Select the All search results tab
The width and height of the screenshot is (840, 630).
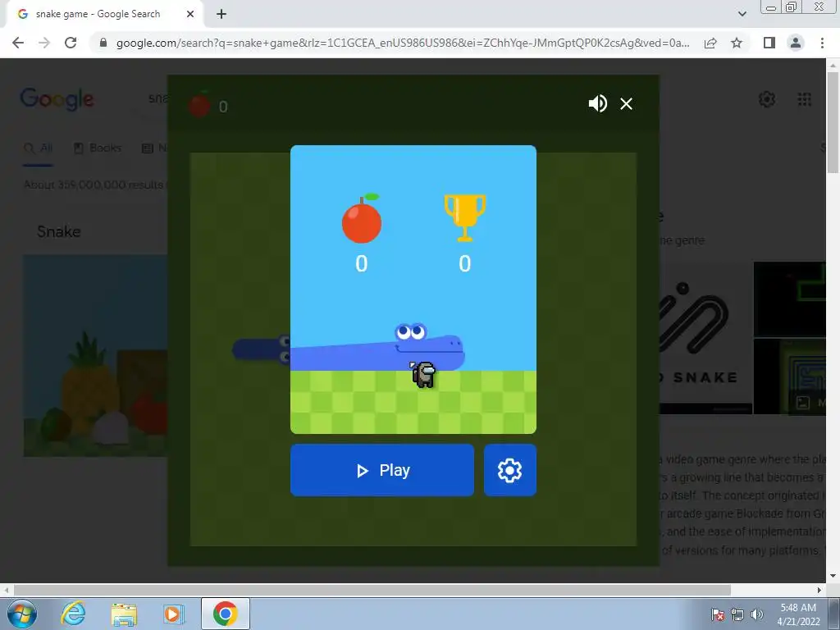[x=38, y=148]
